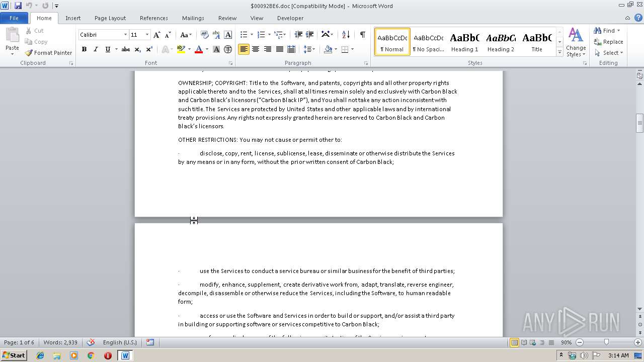Apply text highlight color
644x362 pixels.
181,49
